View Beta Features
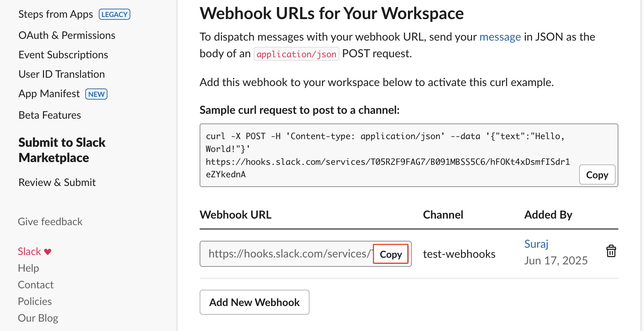Screen dimensions: 644x331 pos(49,114)
